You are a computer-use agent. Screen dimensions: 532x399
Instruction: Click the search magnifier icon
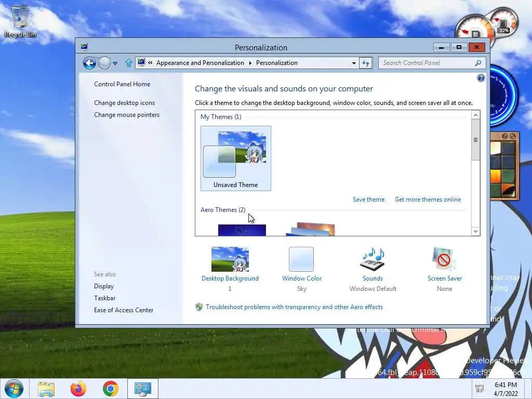(x=478, y=63)
